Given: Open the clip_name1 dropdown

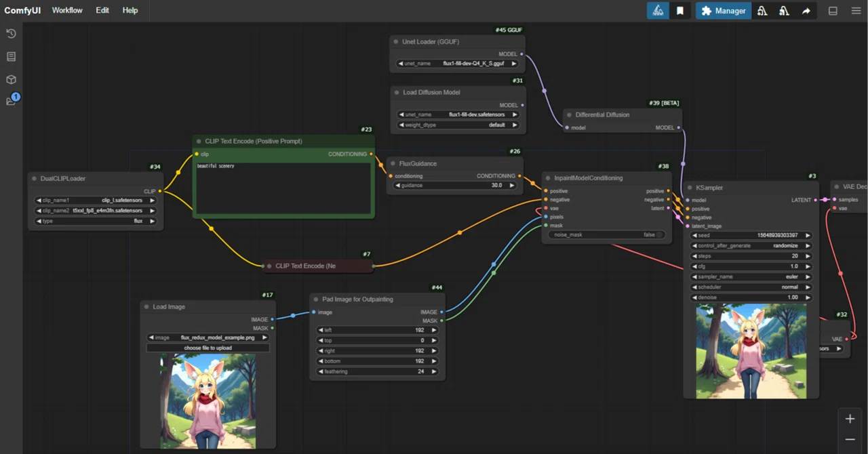Looking at the screenshot, I should (x=96, y=200).
